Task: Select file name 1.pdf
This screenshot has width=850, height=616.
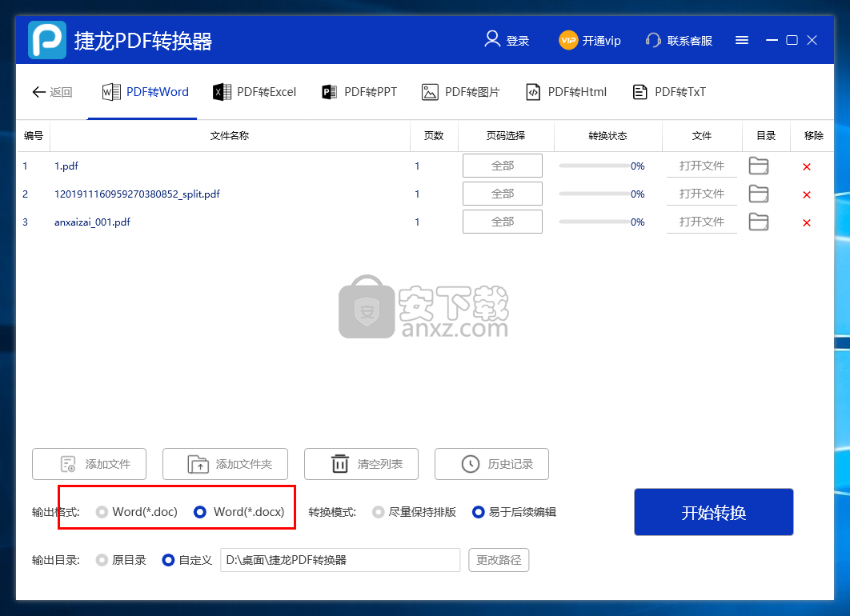Action: (66, 166)
